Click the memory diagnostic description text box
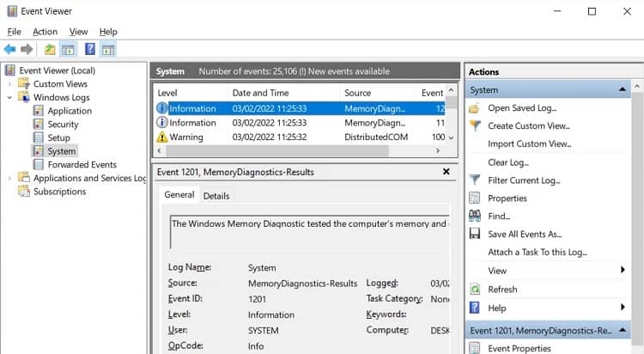The image size is (644, 354). [310, 232]
